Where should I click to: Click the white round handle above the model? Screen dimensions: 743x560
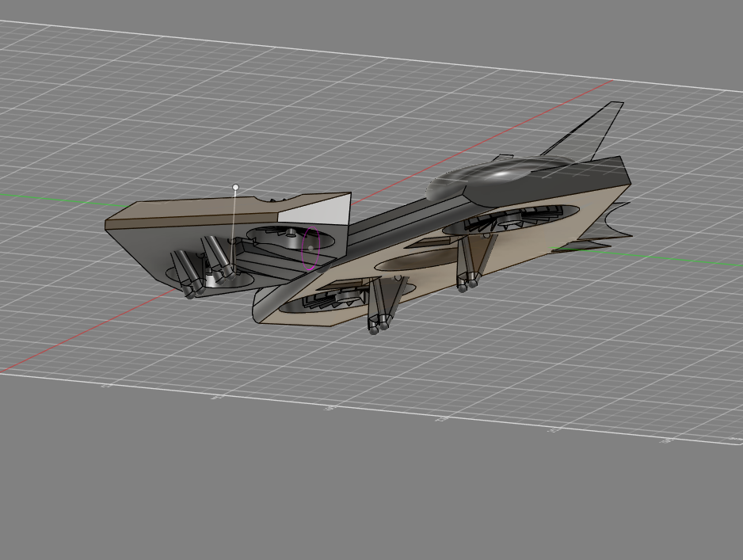click(x=235, y=188)
